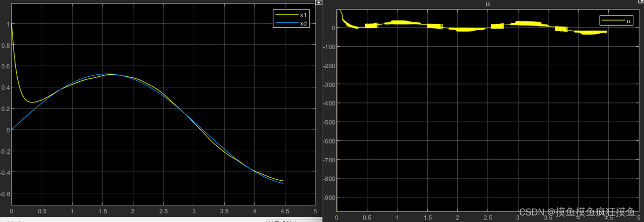
Task: Click x-axis tick "2.5" under left plot
Action: [163, 211]
